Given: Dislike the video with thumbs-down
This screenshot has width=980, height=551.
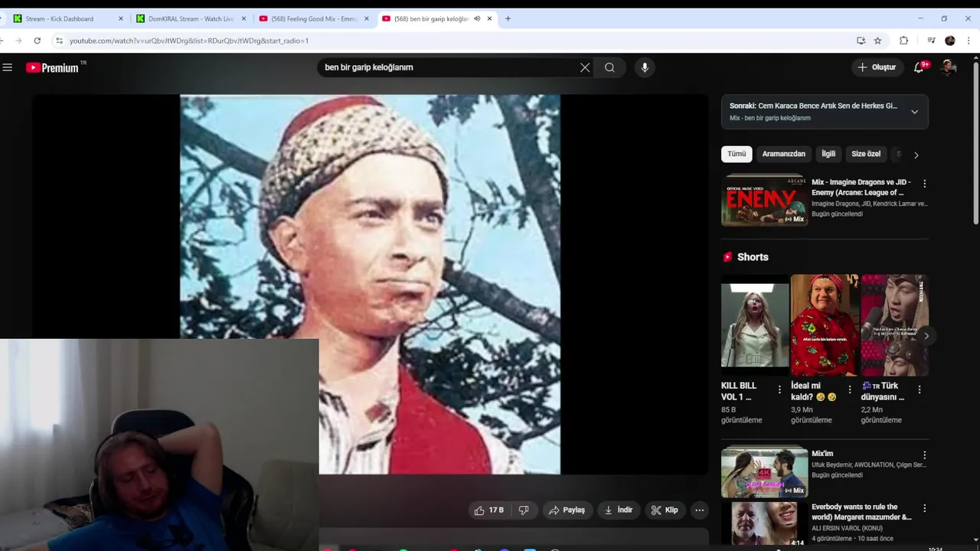Looking at the screenshot, I should pyautogui.click(x=524, y=510).
